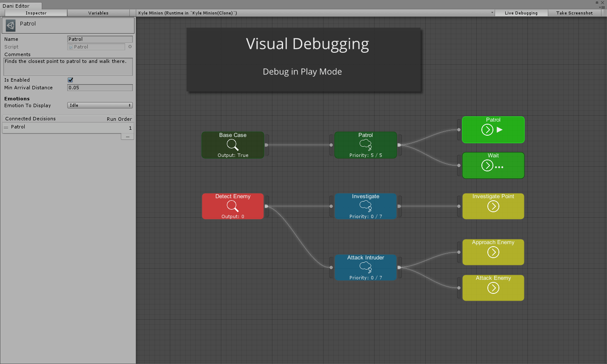
Task: Click the circled arrow in Approach Enemy node
Action: pyautogui.click(x=493, y=252)
